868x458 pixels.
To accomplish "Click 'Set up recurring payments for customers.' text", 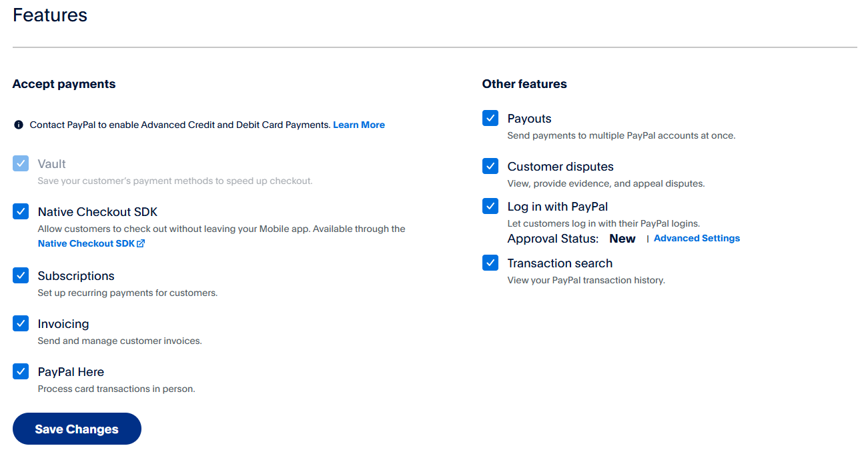I will [127, 293].
